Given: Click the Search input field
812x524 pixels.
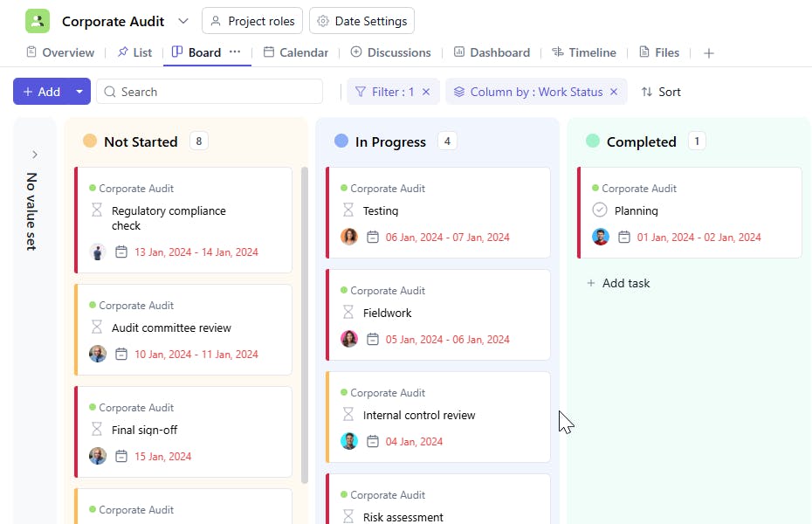Looking at the screenshot, I should [218, 92].
